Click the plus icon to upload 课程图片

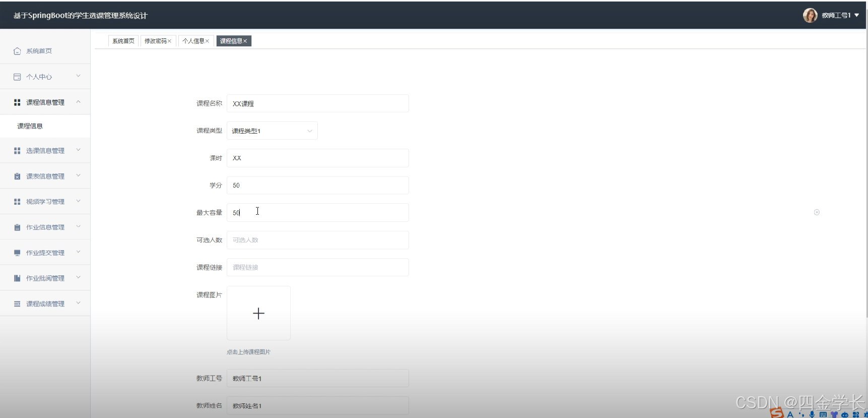(x=258, y=313)
